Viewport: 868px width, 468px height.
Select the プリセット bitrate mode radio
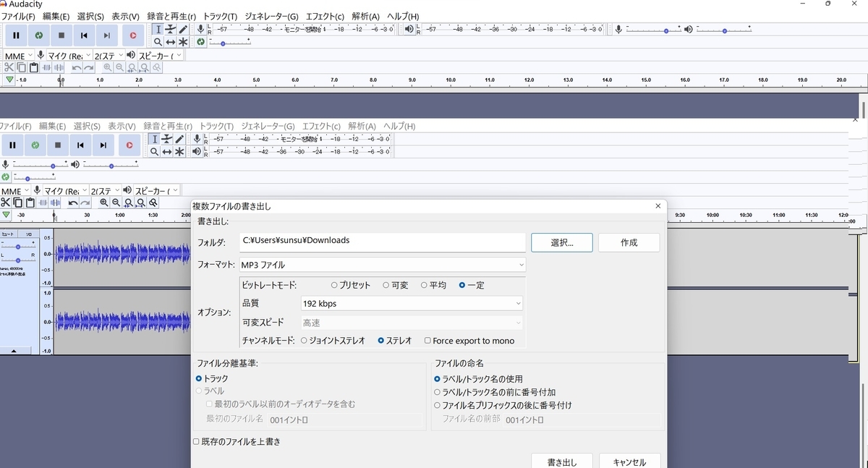tap(350, 285)
